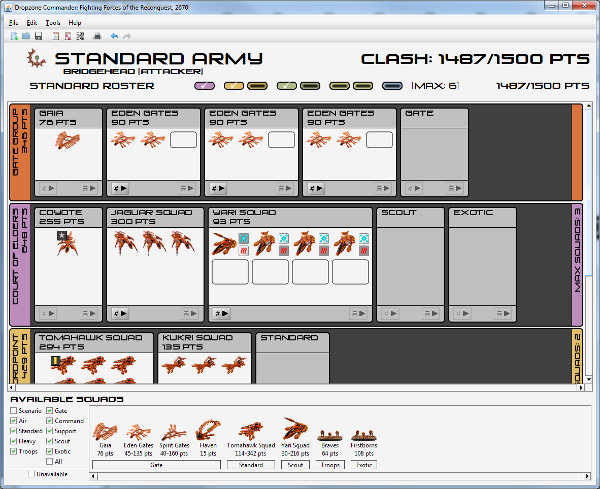Screen dimensions: 600x489
Task: Toggle the Troops filter checkbox
Action: click(14, 452)
